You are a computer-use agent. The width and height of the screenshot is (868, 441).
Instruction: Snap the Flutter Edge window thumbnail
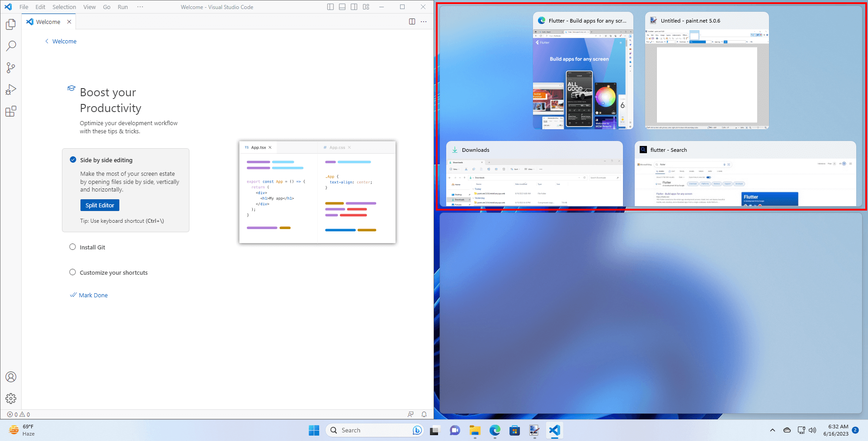coord(583,70)
